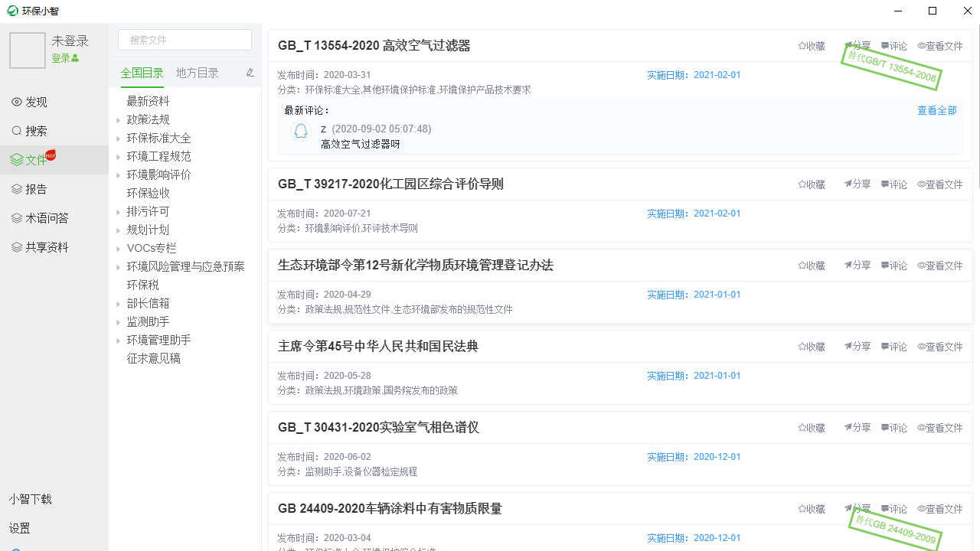Click the commenter avatar in the latest comment
The image size is (980, 551).
coord(300,131)
